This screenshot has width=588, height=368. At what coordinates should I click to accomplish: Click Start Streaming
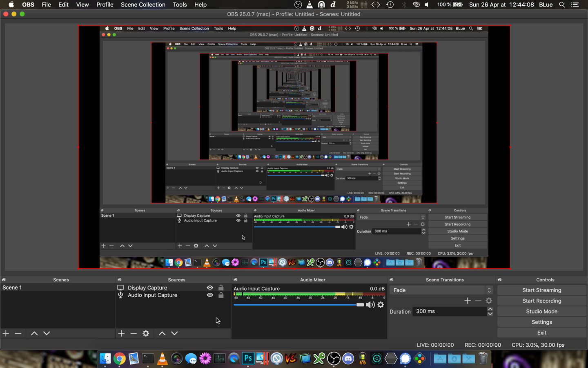click(541, 290)
